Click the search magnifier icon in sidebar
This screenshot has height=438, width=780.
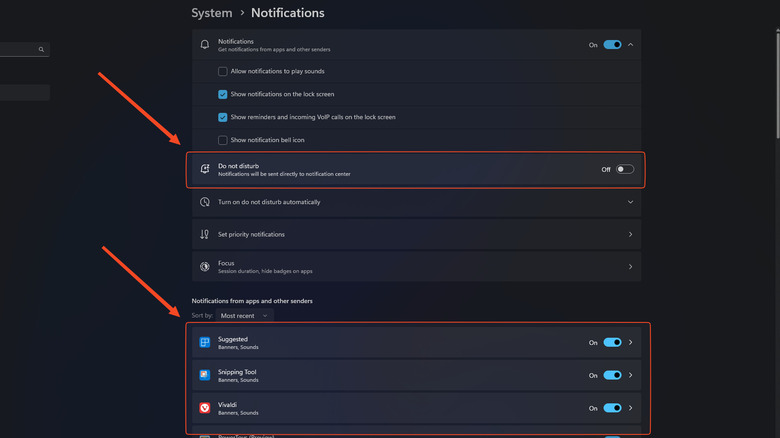pos(41,49)
